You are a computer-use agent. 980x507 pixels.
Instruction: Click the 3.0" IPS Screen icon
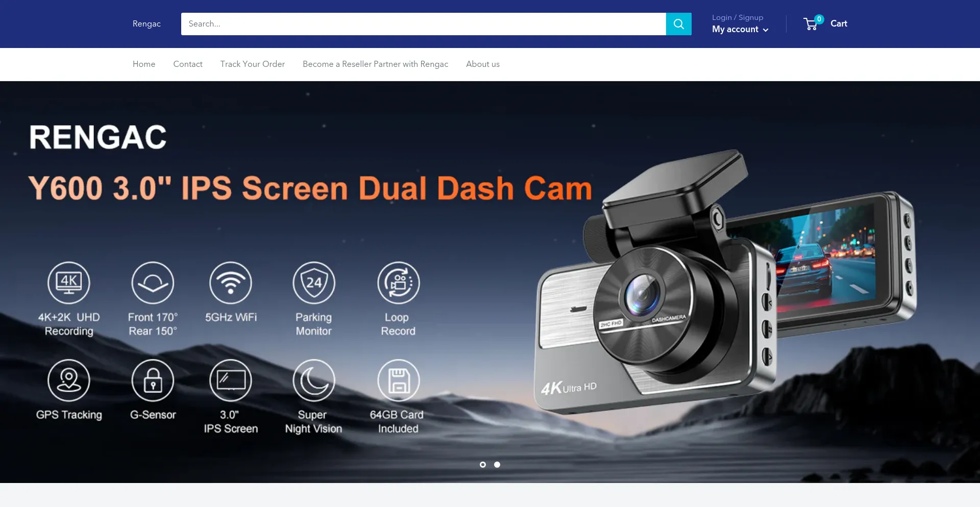pos(231,380)
